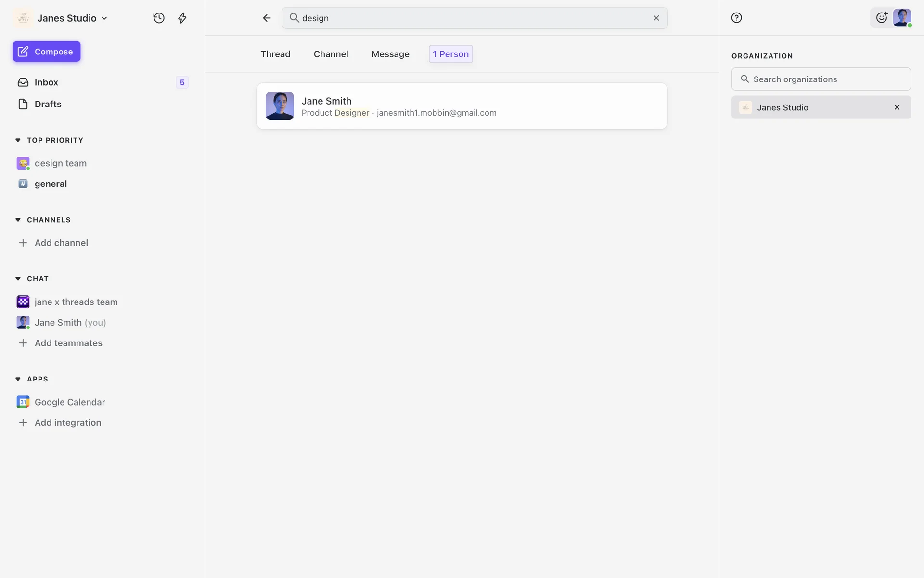This screenshot has width=924, height=578.
Task: Open the jane x threads team chat
Action: click(76, 302)
